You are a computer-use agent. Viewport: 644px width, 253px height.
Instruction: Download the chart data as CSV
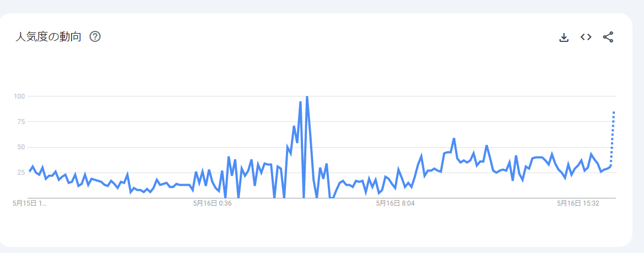click(564, 37)
